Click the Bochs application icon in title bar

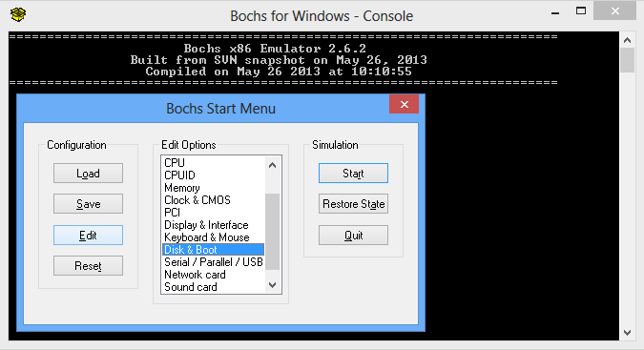tap(18, 14)
